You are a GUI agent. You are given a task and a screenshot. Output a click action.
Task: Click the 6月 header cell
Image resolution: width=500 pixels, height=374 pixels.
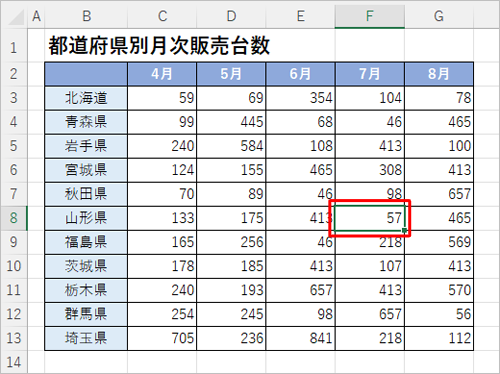point(300,74)
